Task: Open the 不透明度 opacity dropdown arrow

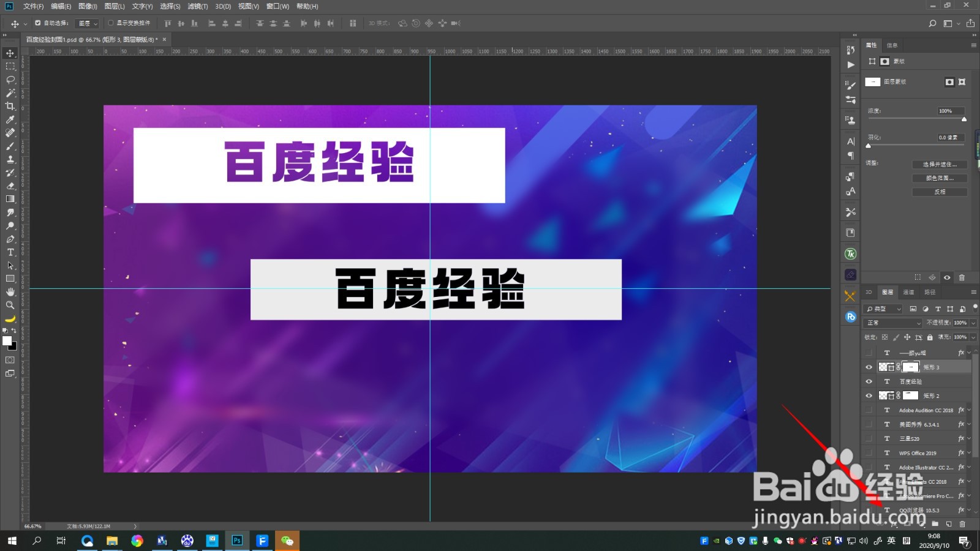Action: (973, 323)
